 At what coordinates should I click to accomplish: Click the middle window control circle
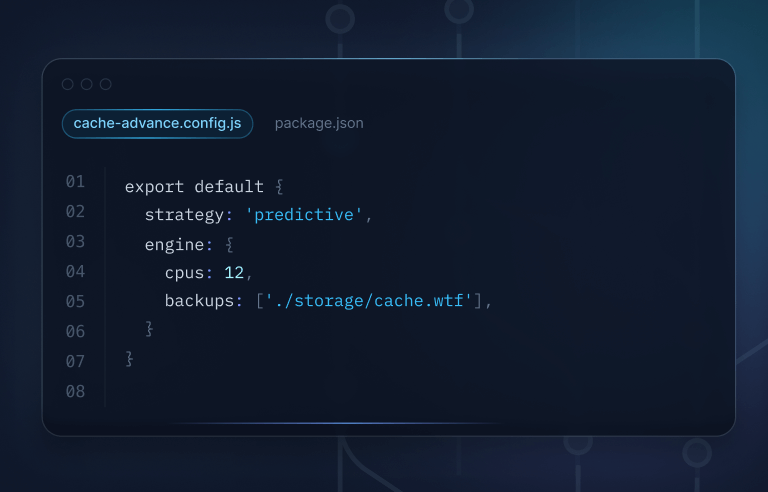pos(87,85)
